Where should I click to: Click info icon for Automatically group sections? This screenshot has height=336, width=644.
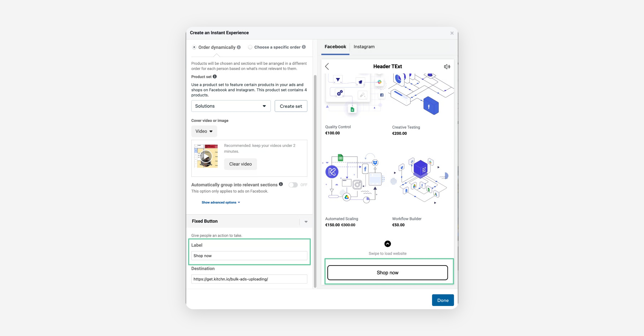pos(281,184)
